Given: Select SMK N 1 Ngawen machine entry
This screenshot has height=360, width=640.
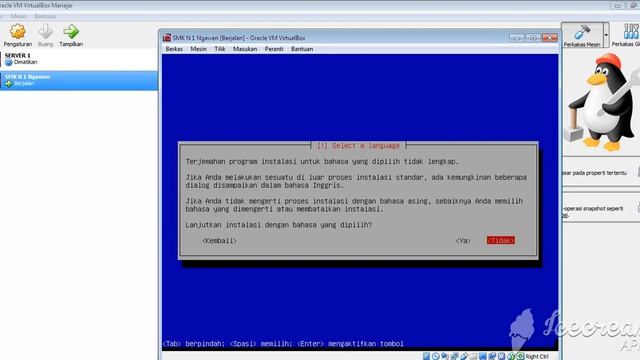Looking at the screenshot, I should pyautogui.click(x=79, y=80).
